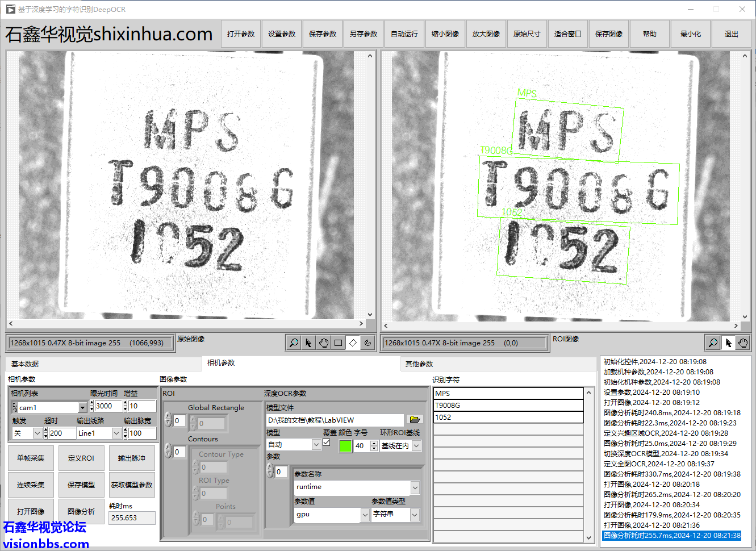Click the 模型文件 path input field
The height and width of the screenshot is (551, 756).
pos(335,420)
